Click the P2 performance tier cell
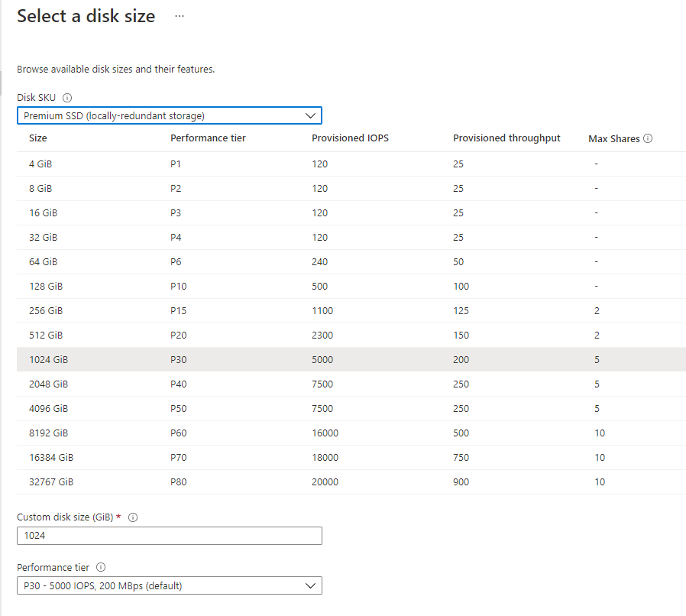686x616 pixels. coord(176,189)
